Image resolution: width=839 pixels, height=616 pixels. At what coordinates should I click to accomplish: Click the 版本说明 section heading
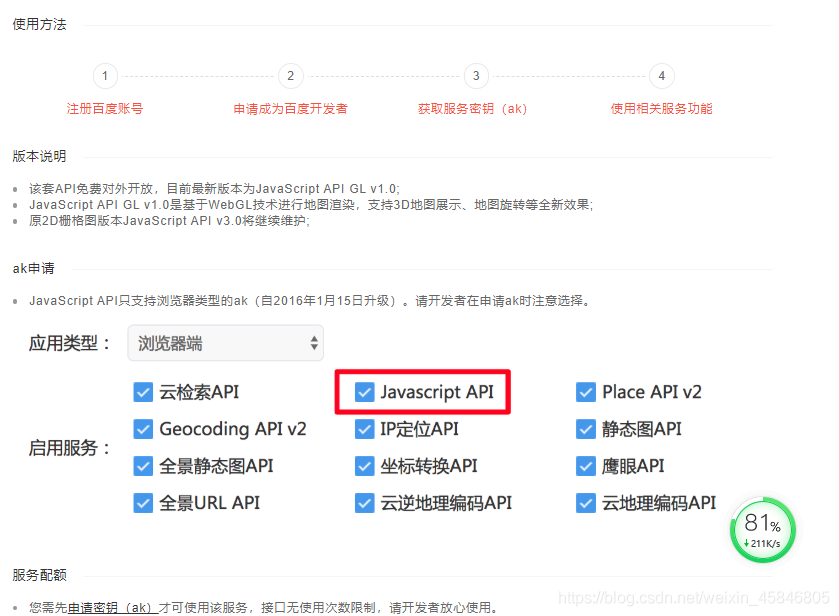[40, 156]
